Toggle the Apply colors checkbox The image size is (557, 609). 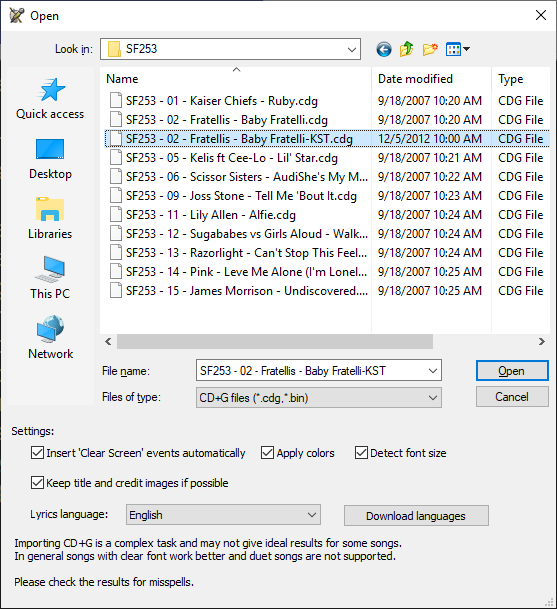click(267, 453)
